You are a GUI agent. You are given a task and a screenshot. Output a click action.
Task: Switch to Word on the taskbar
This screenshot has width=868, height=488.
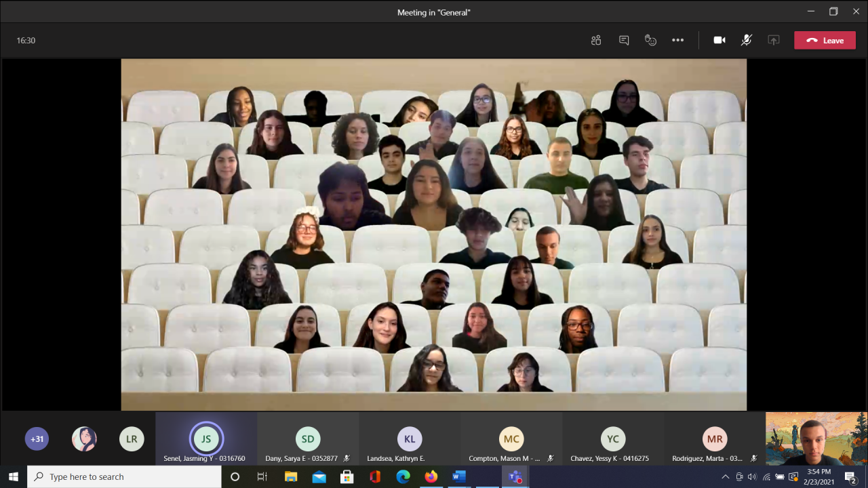[x=459, y=476]
